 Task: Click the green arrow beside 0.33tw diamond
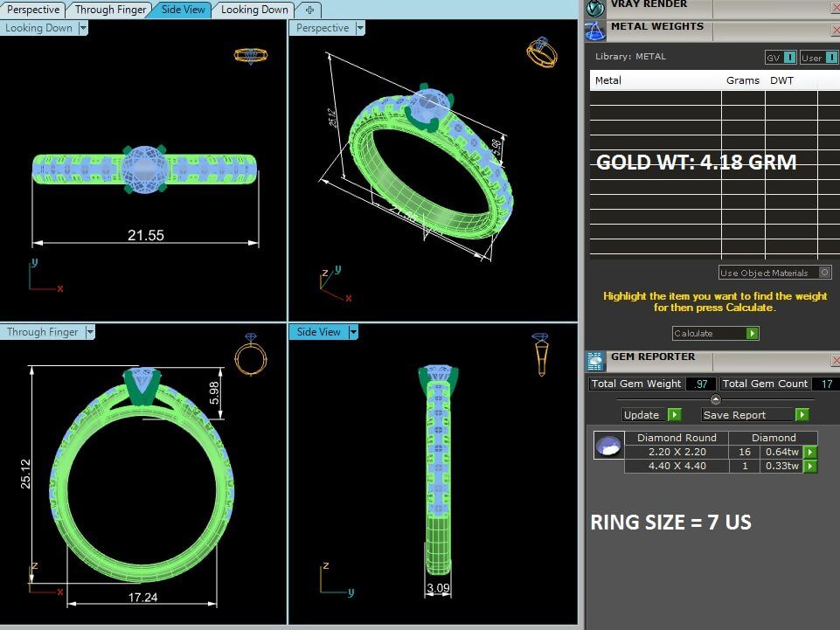pyautogui.click(x=810, y=467)
